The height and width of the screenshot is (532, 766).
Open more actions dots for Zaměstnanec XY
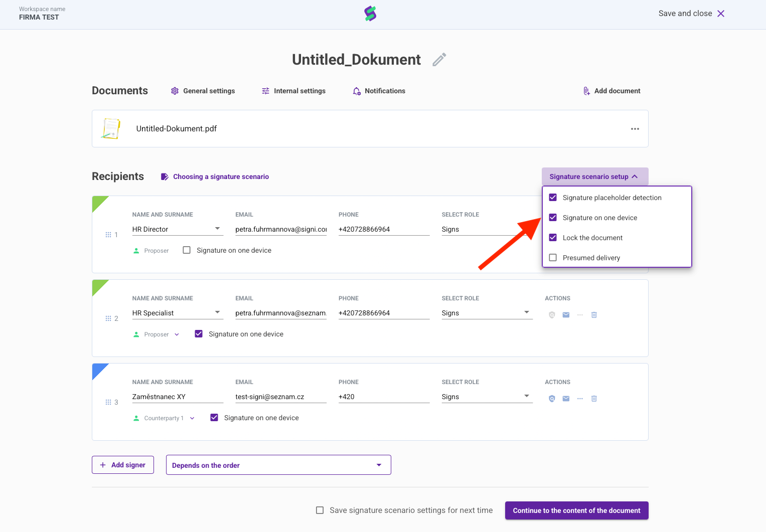[580, 399]
